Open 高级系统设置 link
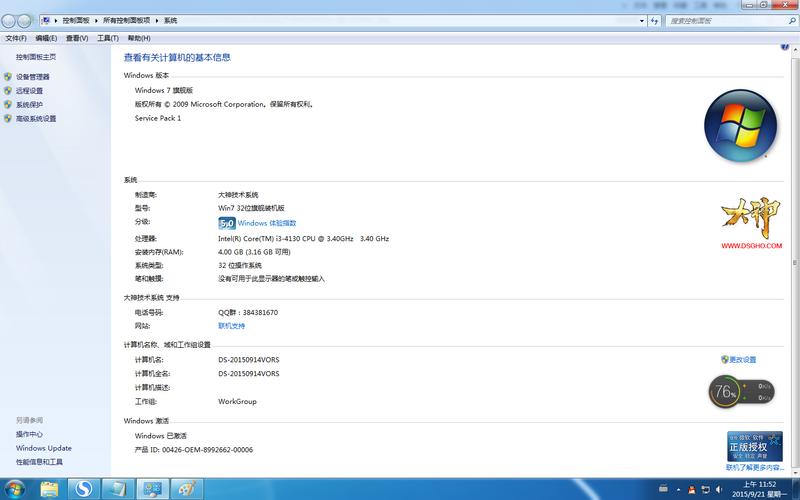Image resolution: width=800 pixels, height=500 pixels. pyautogui.click(x=36, y=118)
